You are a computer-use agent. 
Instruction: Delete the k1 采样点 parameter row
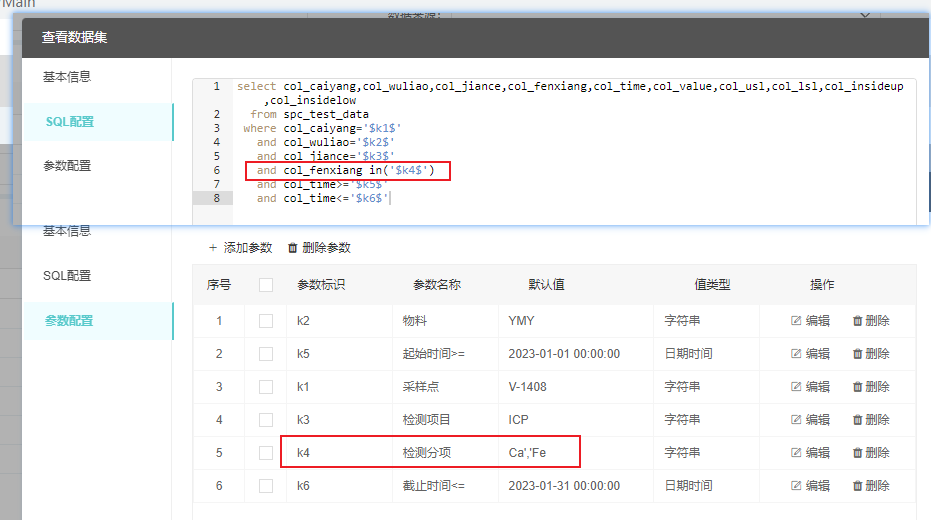(x=871, y=386)
